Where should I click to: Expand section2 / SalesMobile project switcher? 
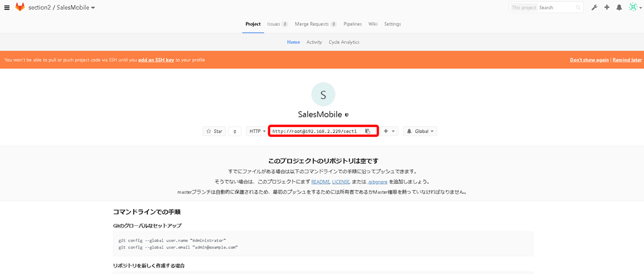93,8
